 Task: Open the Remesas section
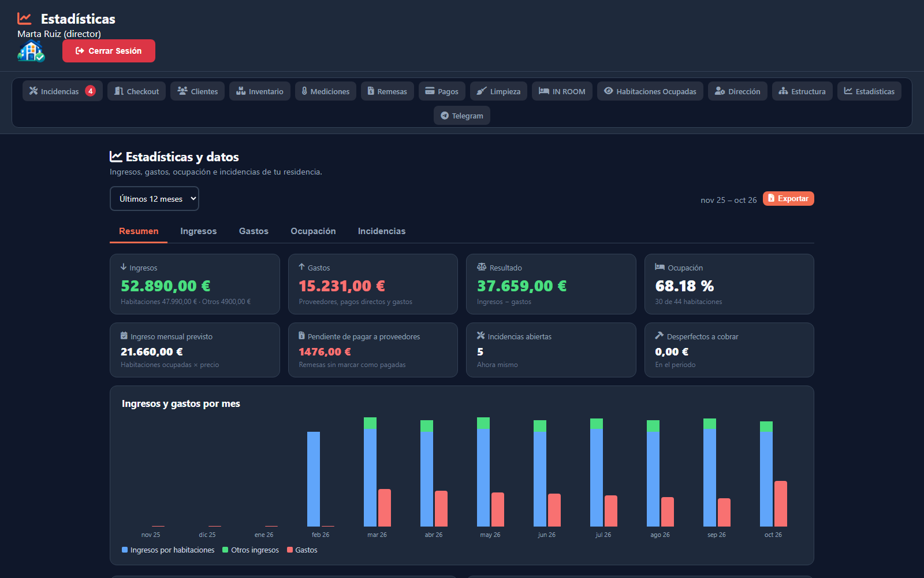point(388,91)
